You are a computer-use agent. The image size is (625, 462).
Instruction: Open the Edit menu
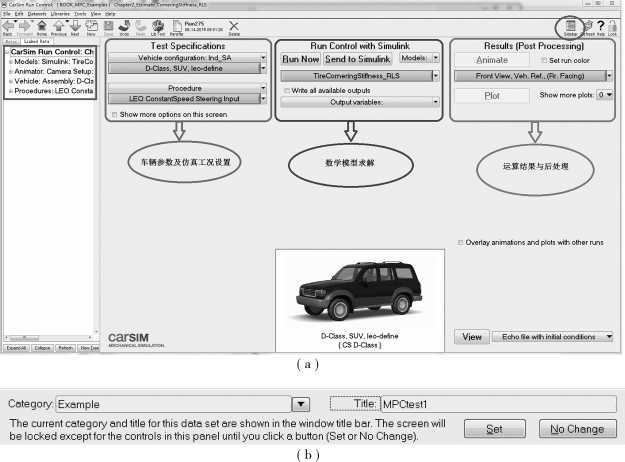(19, 14)
